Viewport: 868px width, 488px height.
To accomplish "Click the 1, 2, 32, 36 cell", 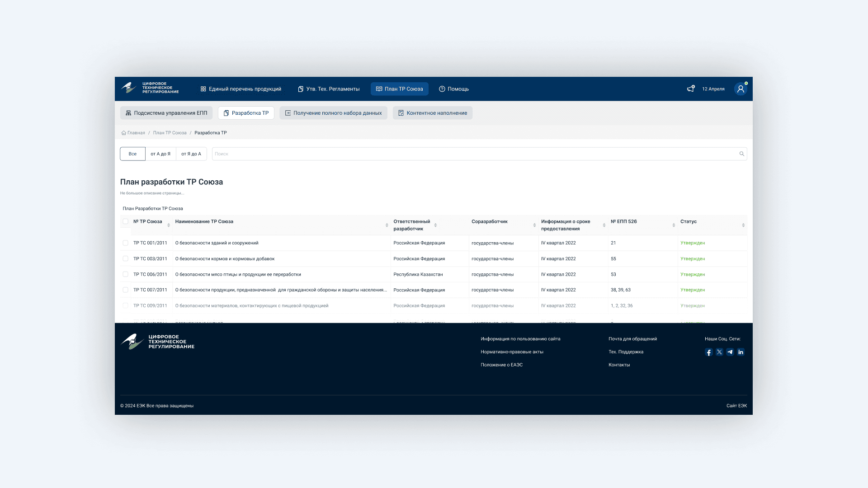I will 622,306.
